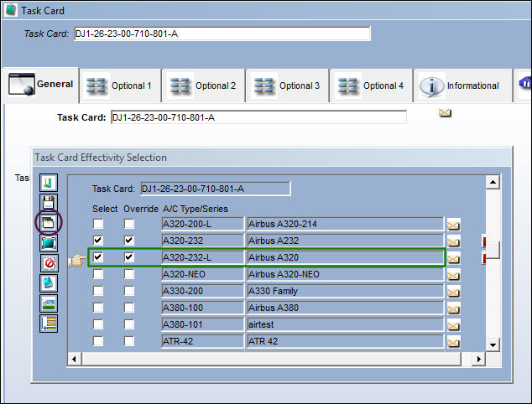Tick Select checkbox for A320-200-L
This screenshot has height=404, width=532.
coord(98,224)
